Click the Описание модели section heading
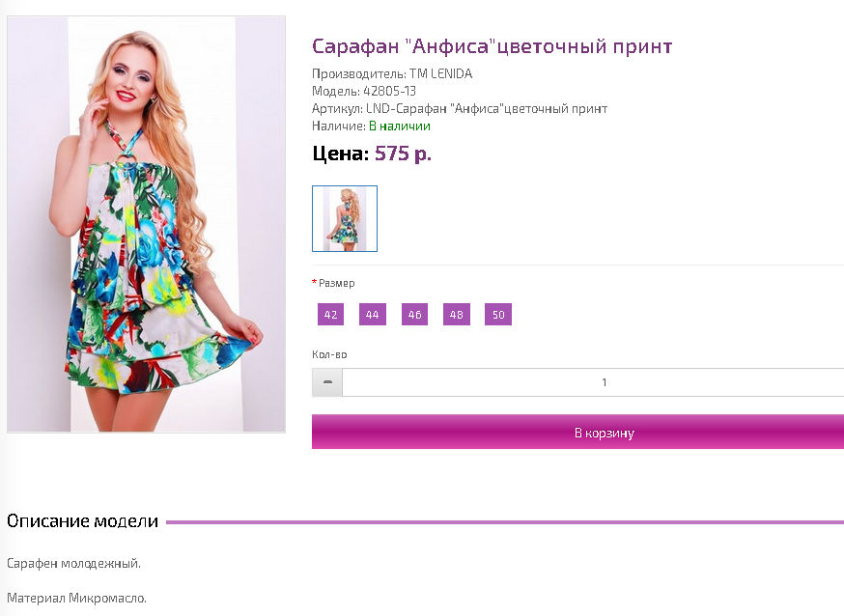This screenshot has width=844, height=616. click(82, 520)
